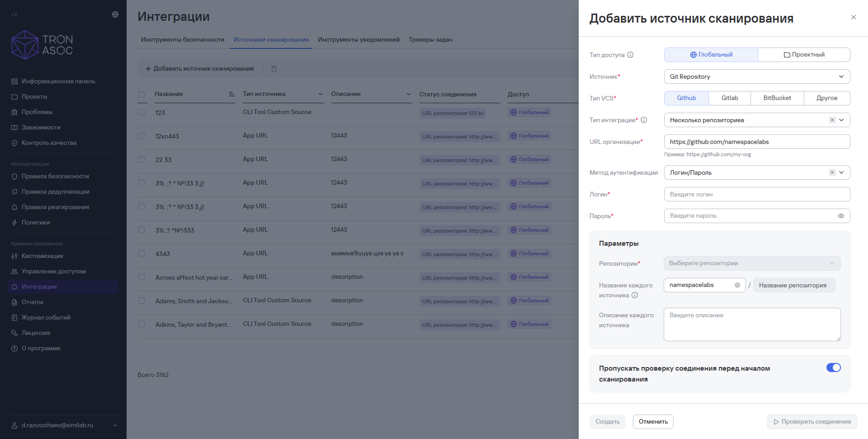Click info icon next to Тип доступа
Screen dimensions: 868x439
click(630, 55)
